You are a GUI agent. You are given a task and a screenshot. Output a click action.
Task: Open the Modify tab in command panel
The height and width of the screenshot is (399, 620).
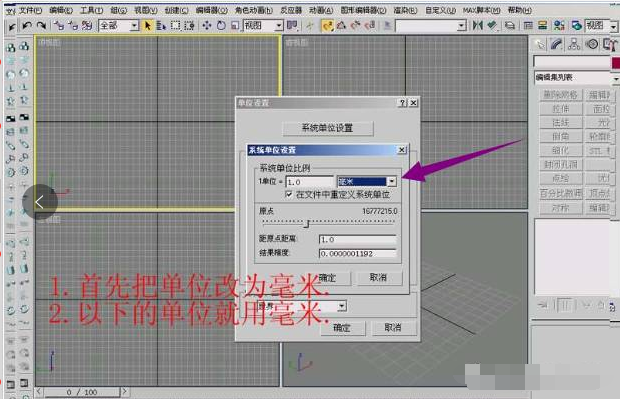[556, 44]
